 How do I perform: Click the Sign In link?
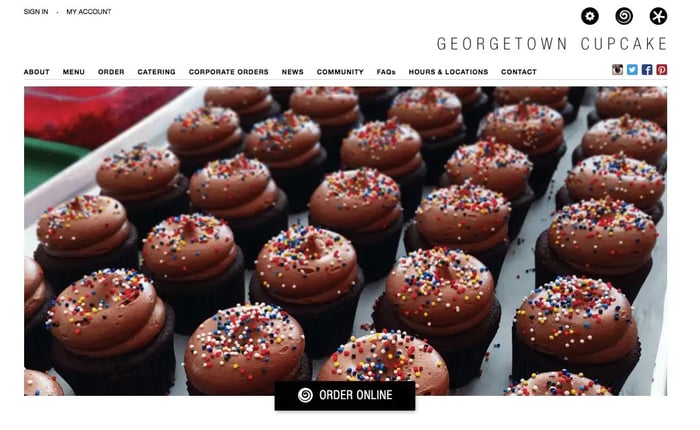pos(36,12)
